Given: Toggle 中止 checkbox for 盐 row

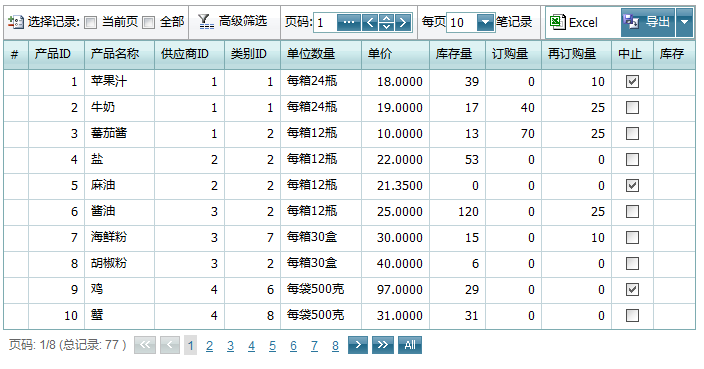Looking at the screenshot, I should click(x=632, y=160).
